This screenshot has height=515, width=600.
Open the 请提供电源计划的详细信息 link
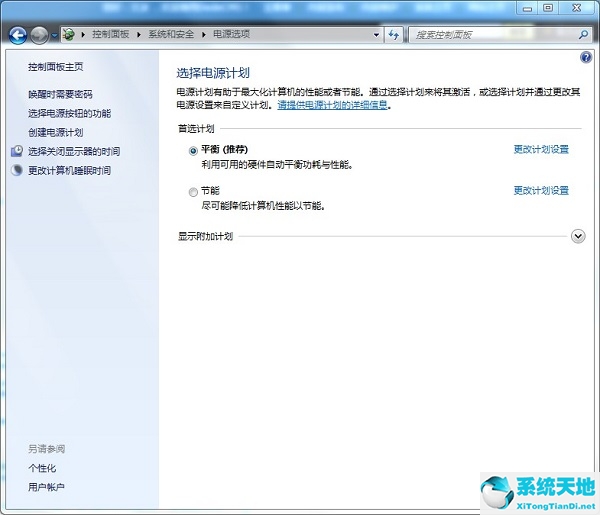coord(332,105)
